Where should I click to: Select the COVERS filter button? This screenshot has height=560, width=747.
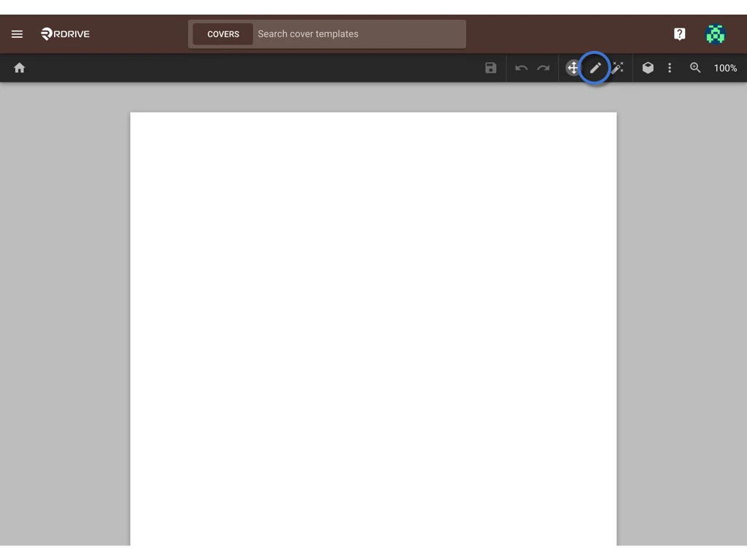(x=222, y=34)
